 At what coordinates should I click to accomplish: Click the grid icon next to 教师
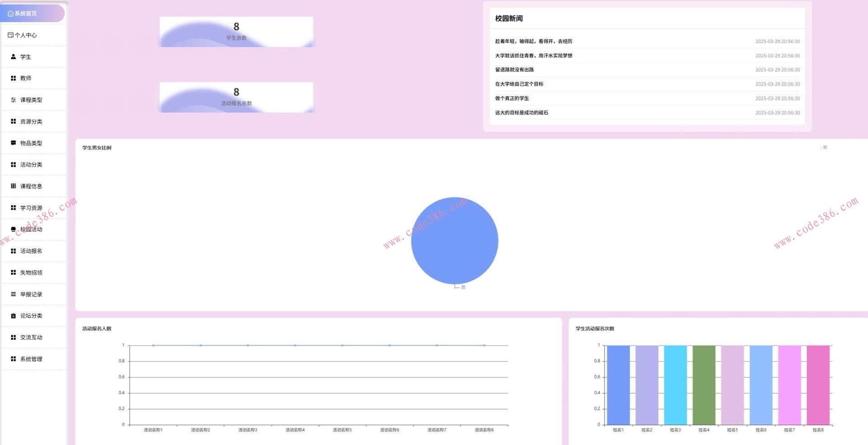point(14,78)
